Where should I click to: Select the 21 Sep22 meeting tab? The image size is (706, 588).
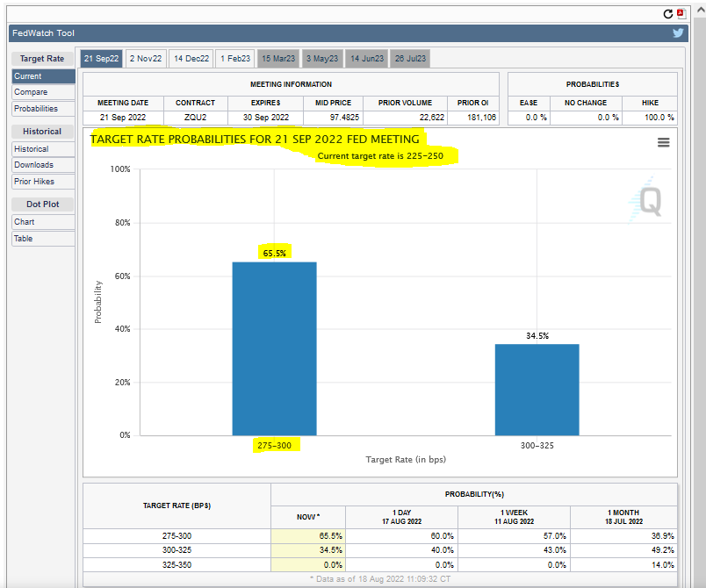101,59
